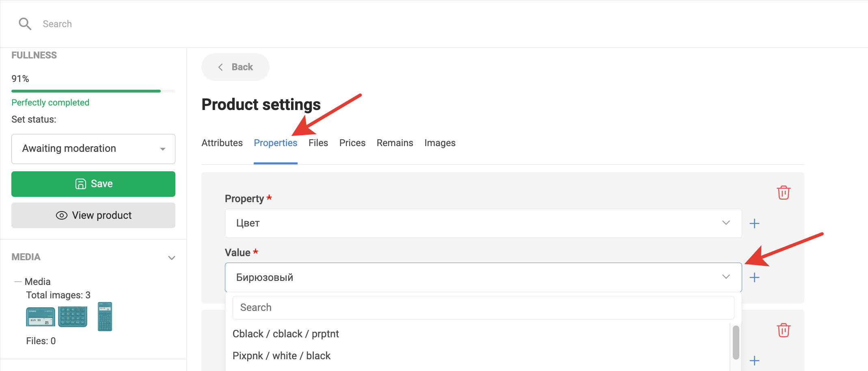The image size is (868, 371).
Task: Open the Awaiting moderation status dropdown
Action: tap(93, 149)
